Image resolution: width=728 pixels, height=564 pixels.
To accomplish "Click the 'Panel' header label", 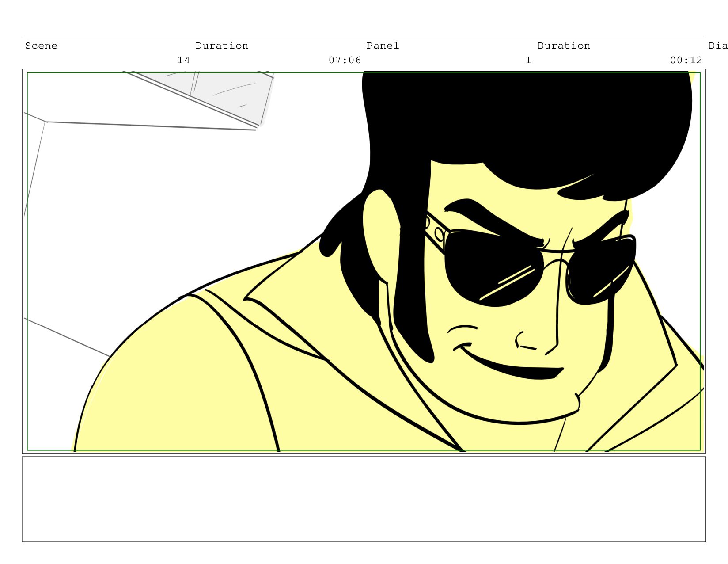I will pyautogui.click(x=383, y=46).
